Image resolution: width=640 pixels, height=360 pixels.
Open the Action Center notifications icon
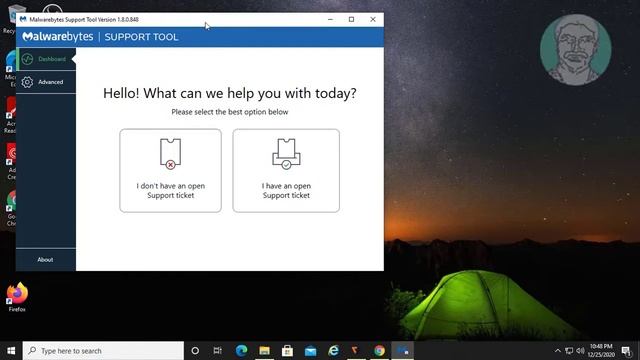click(x=626, y=351)
